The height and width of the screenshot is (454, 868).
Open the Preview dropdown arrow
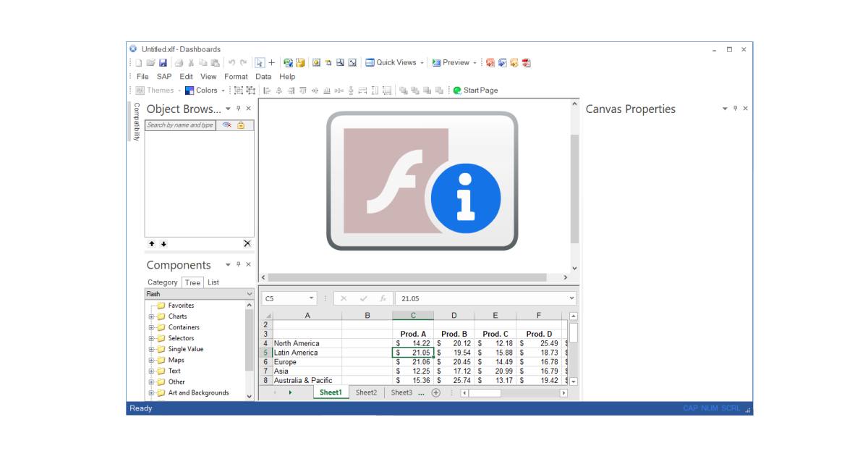(x=475, y=63)
